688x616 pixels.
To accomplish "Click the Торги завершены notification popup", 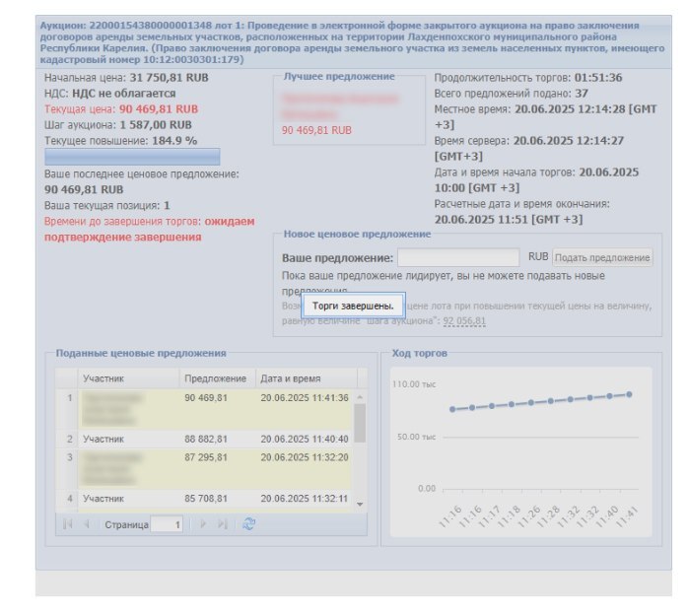I will 353,306.
